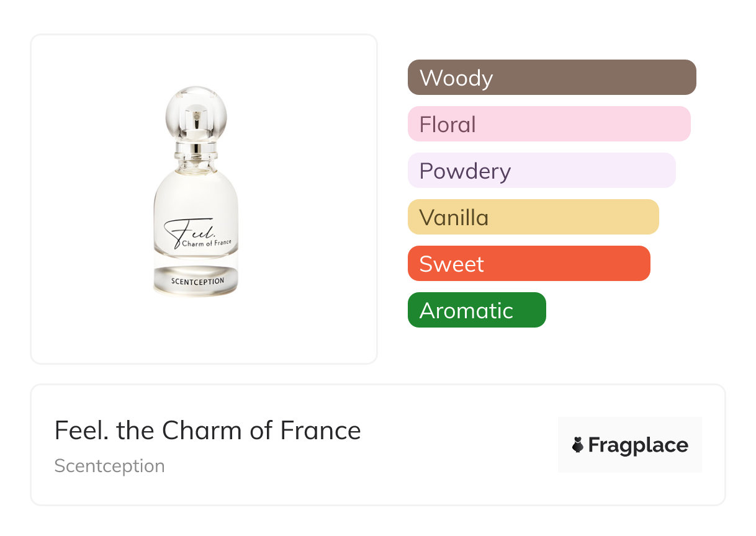Choose the lavender Powdery accord bar
This screenshot has height=536, width=756.
tap(541, 171)
